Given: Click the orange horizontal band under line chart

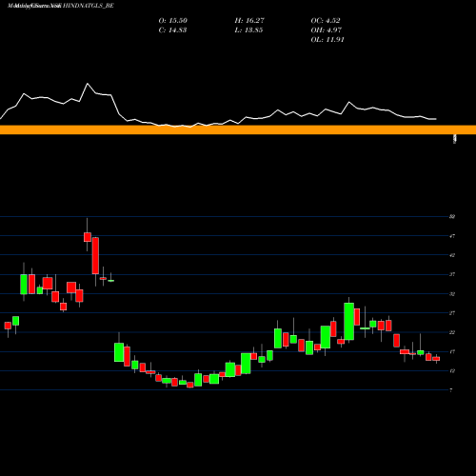Looking at the screenshot, I should 238,129.
